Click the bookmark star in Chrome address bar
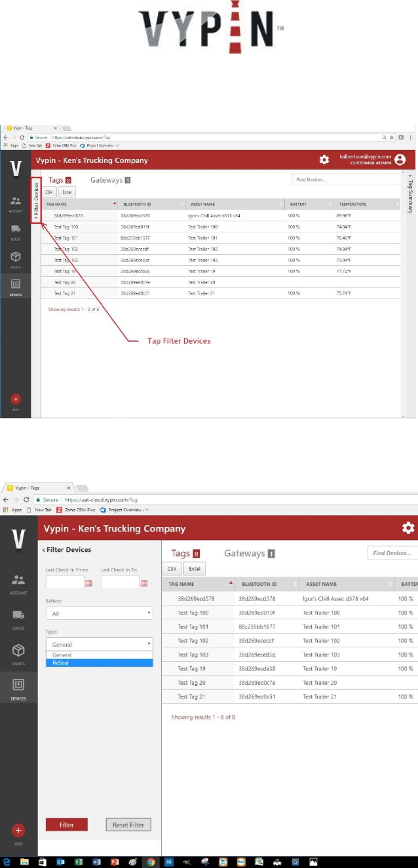 391,137
